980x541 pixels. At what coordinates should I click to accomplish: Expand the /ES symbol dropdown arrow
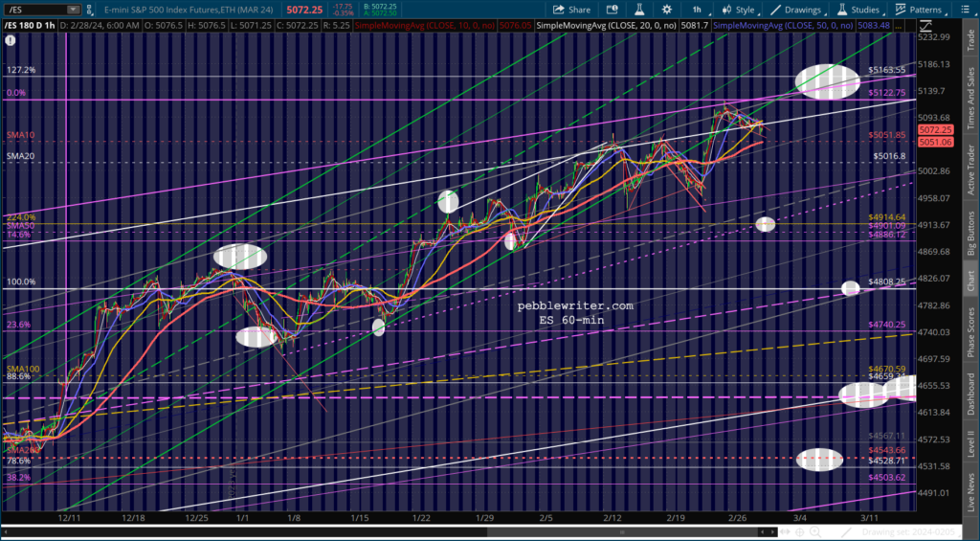tap(74, 10)
